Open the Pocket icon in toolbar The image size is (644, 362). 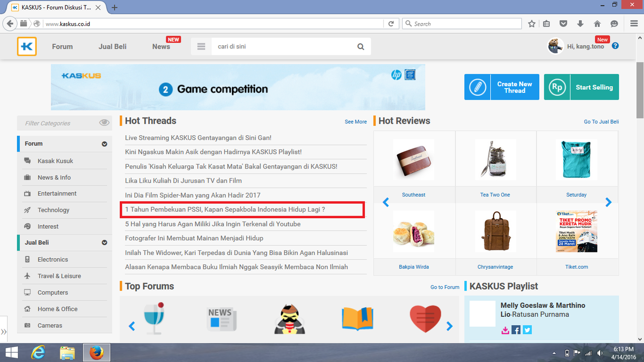tap(563, 24)
